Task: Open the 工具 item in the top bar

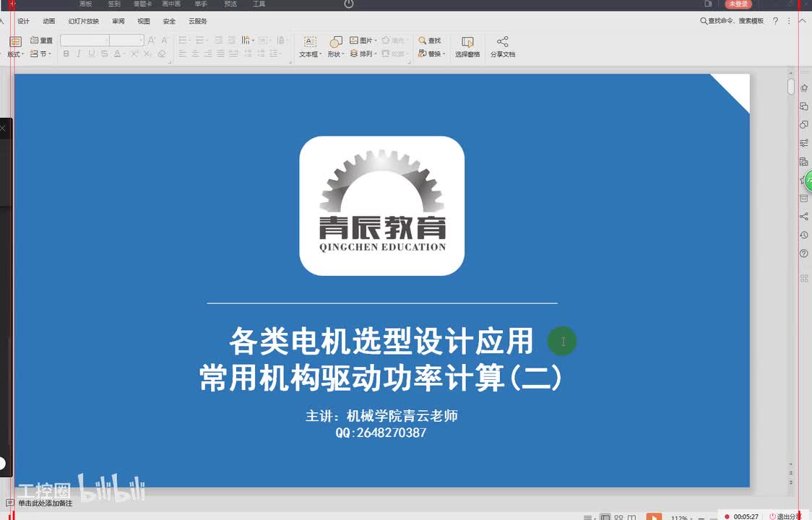Action: (x=259, y=4)
